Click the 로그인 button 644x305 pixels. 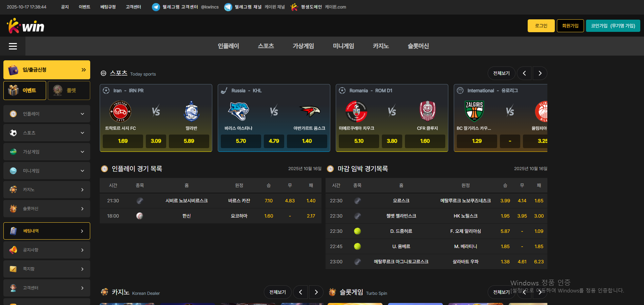(541, 26)
